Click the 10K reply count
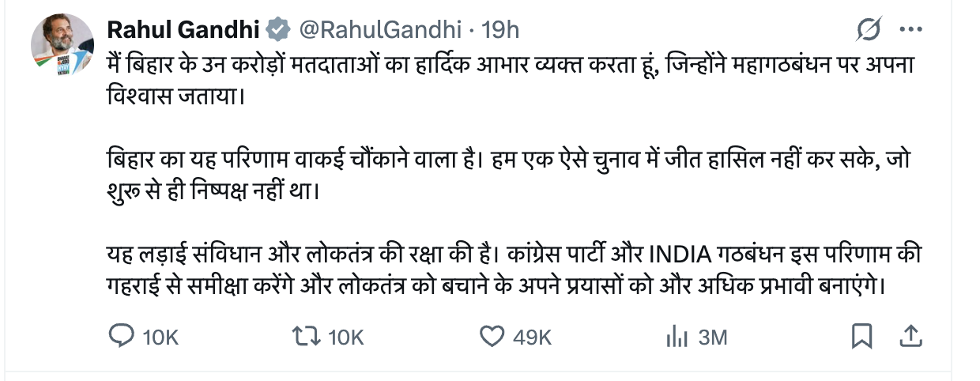 [x=160, y=338]
